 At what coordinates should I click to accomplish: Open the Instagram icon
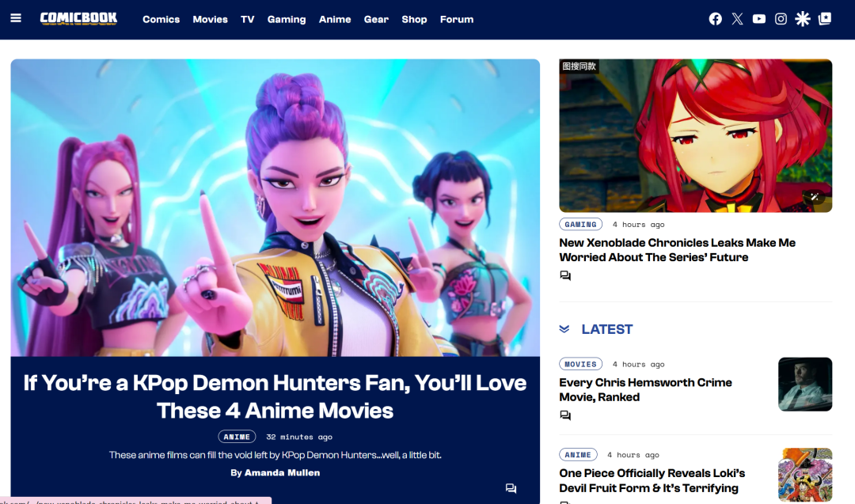[x=781, y=19]
